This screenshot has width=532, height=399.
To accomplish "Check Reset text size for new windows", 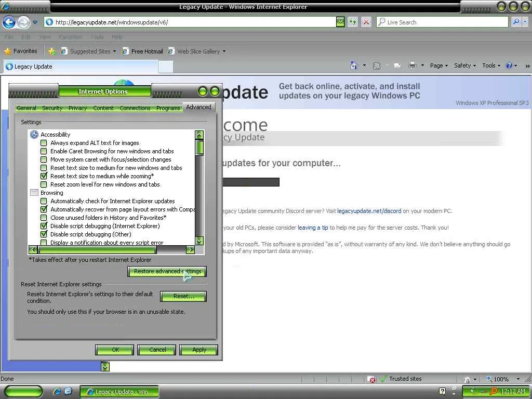I will pyautogui.click(x=44, y=168).
